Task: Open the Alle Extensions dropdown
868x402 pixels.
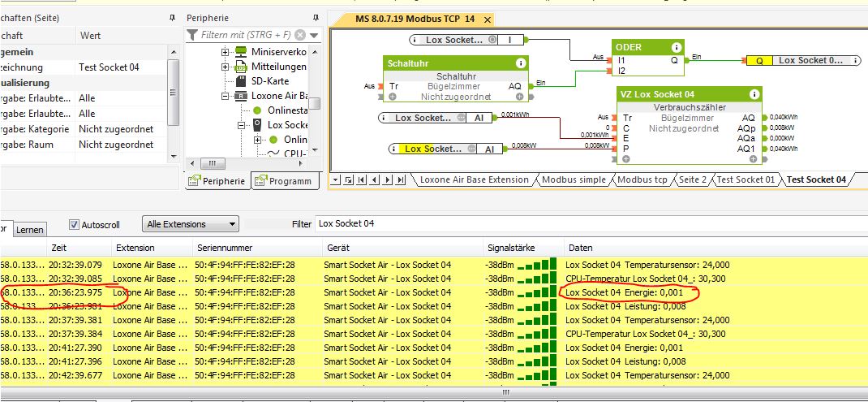Action: (x=190, y=224)
